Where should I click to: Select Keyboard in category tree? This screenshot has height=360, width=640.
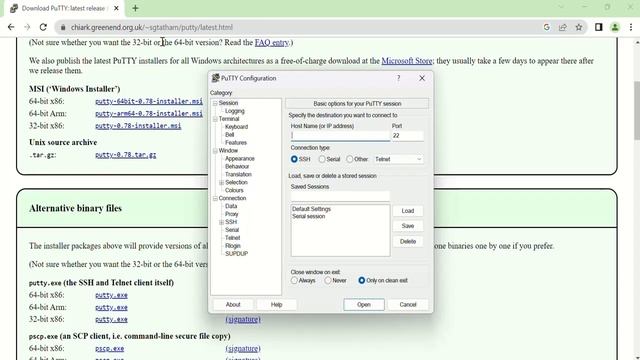[236, 127]
